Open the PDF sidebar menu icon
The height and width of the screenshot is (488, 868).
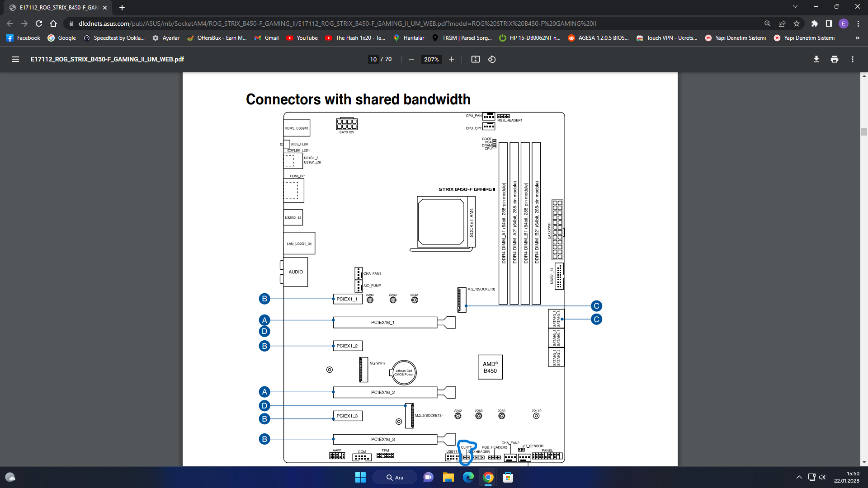[15, 59]
